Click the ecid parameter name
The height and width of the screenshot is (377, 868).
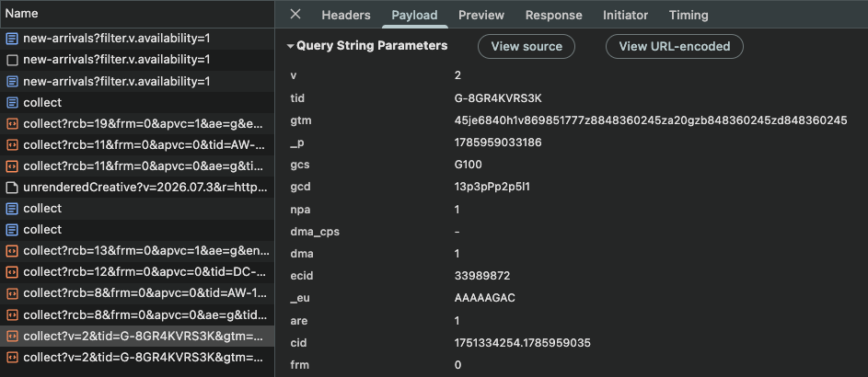[301, 276]
